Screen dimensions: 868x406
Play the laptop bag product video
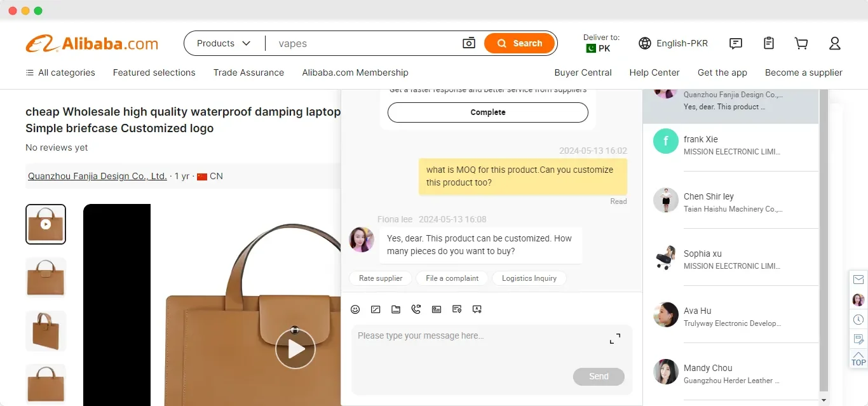(295, 349)
